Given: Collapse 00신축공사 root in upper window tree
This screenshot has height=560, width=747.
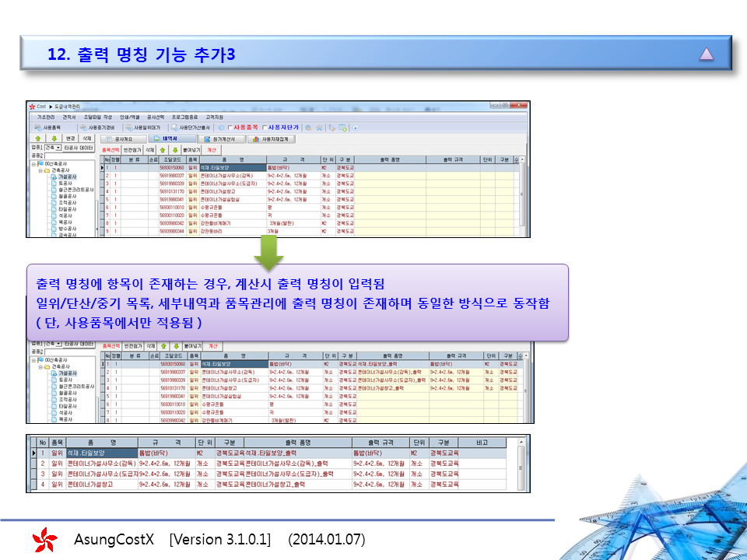Looking at the screenshot, I should point(33,164).
